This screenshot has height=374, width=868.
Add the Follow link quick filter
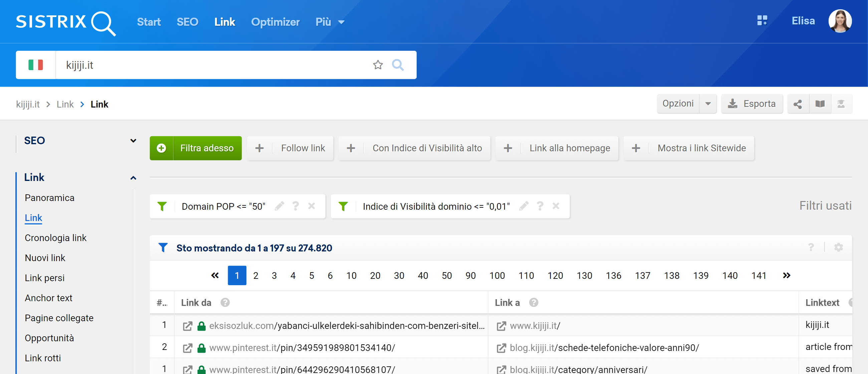click(x=290, y=148)
